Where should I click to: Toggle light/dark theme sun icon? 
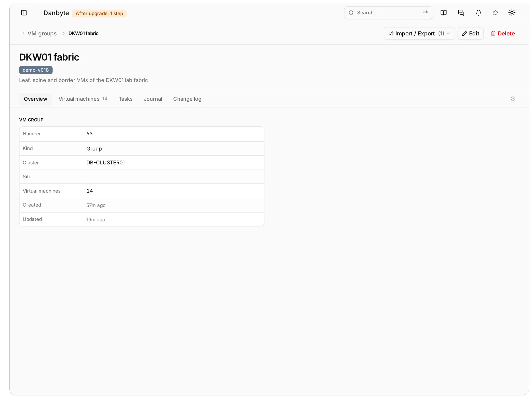tap(512, 13)
